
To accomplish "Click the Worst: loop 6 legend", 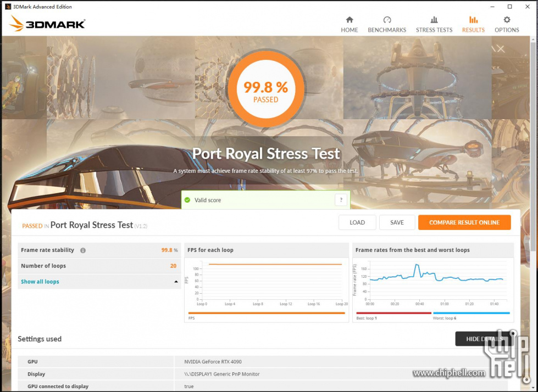I will pos(445,318).
